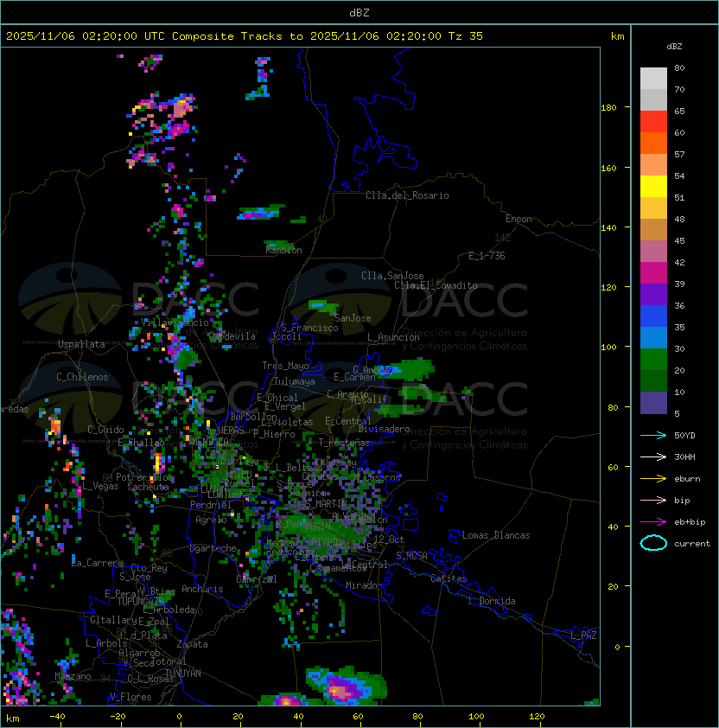
Task: Click the C_Chilenos map label
Action: tap(82, 377)
